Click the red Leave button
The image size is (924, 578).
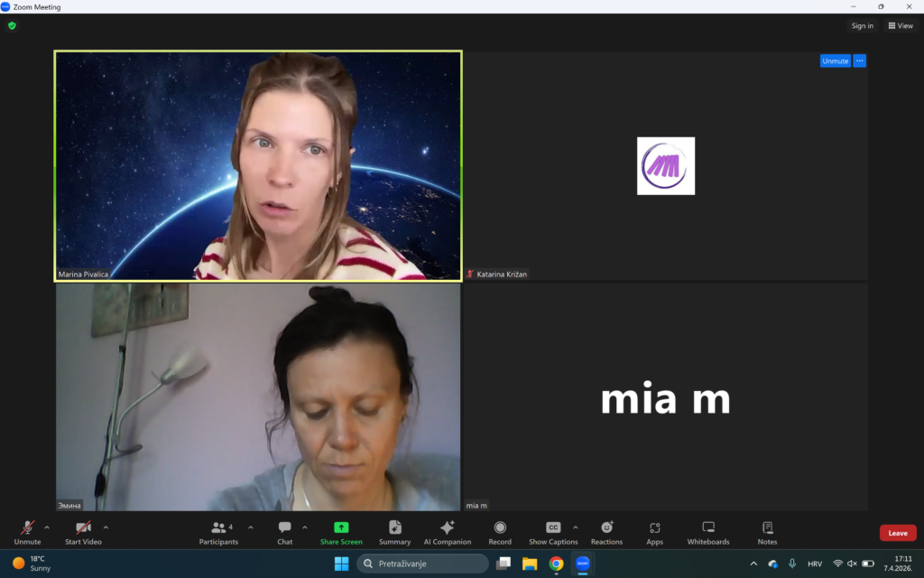[x=897, y=533]
